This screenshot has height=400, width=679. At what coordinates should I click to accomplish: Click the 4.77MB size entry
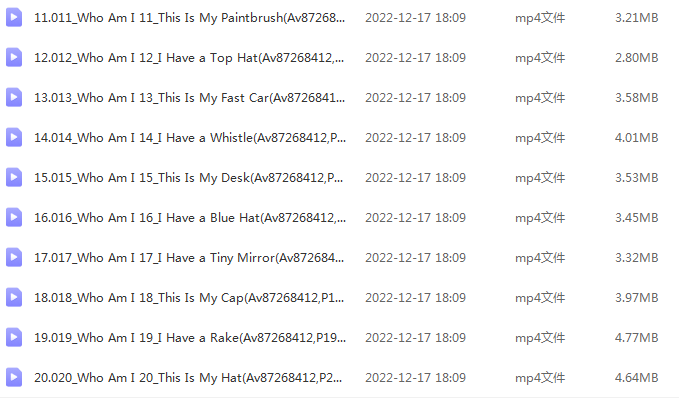pyautogui.click(x=637, y=338)
